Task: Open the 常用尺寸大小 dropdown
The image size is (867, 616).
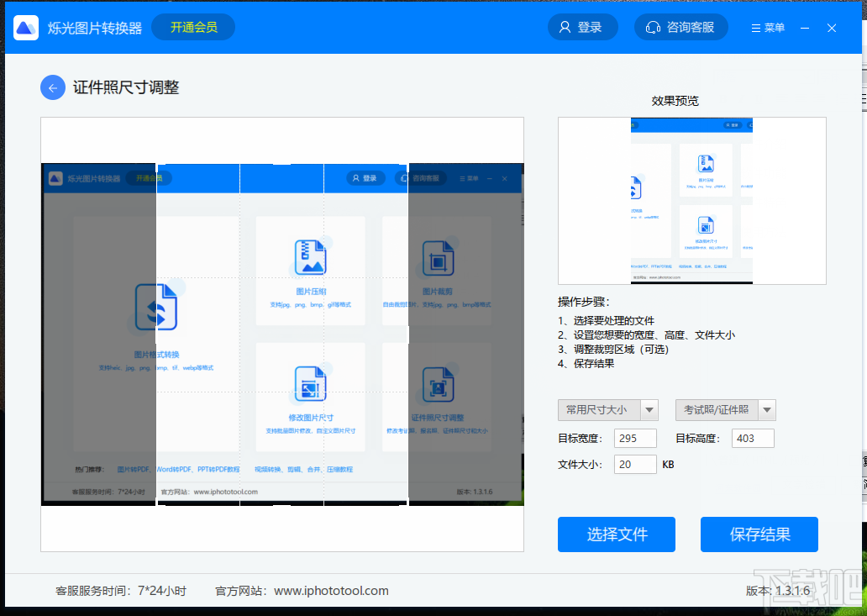Action: tap(601, 410)
